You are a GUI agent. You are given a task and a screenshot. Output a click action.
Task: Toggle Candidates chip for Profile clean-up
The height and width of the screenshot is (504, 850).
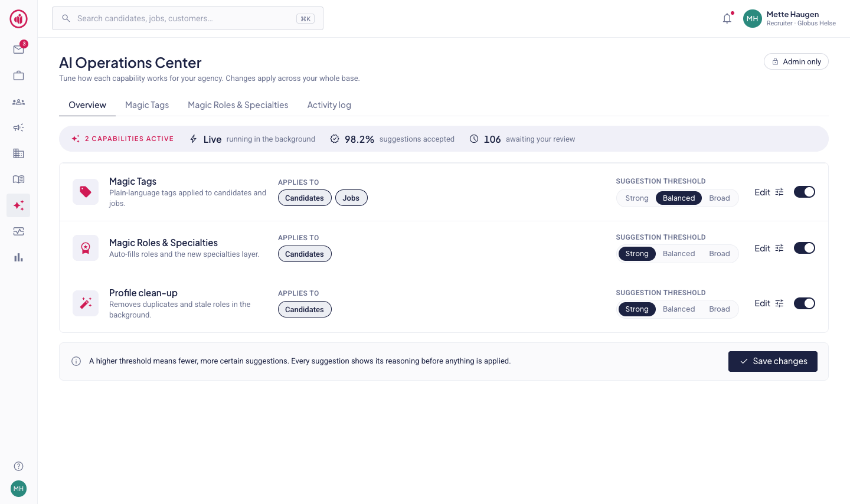pyautogui.click(x=305, y=309)
